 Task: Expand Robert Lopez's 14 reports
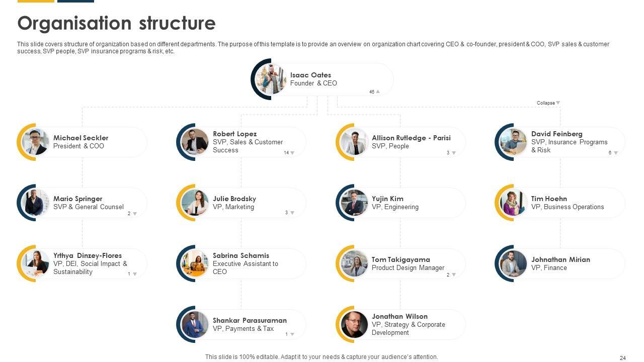292,153
